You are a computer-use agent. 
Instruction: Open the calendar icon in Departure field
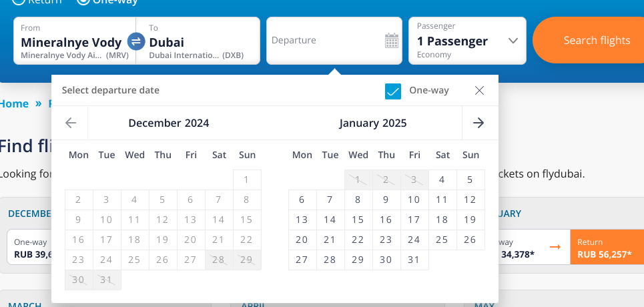click(x=392, y=41)
